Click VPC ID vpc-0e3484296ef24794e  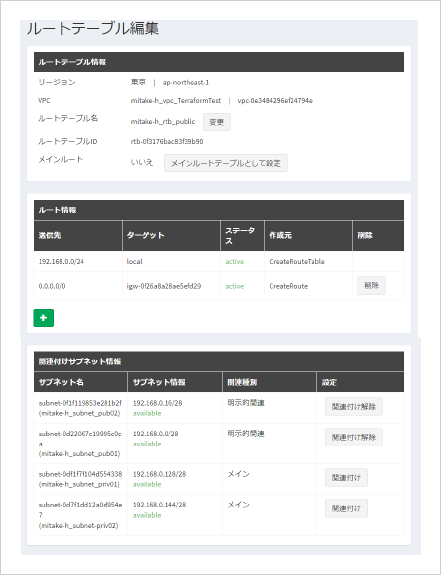tap(275, 100)
